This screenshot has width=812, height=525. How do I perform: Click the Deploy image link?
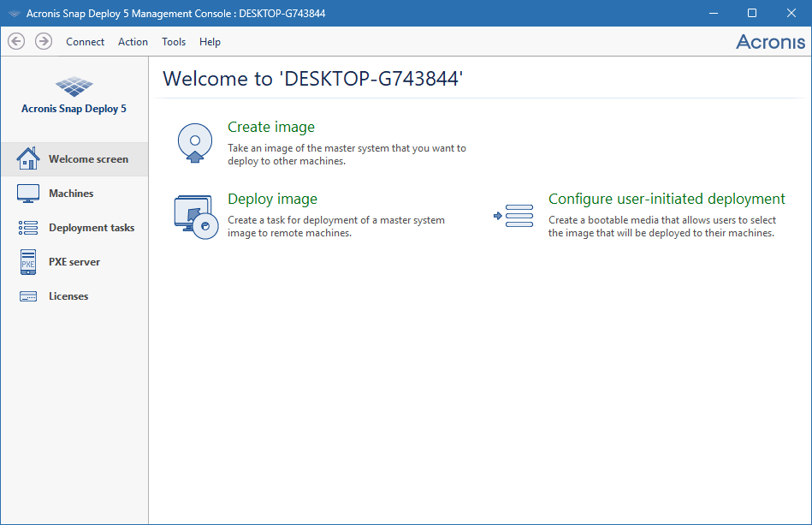point(272,199)
